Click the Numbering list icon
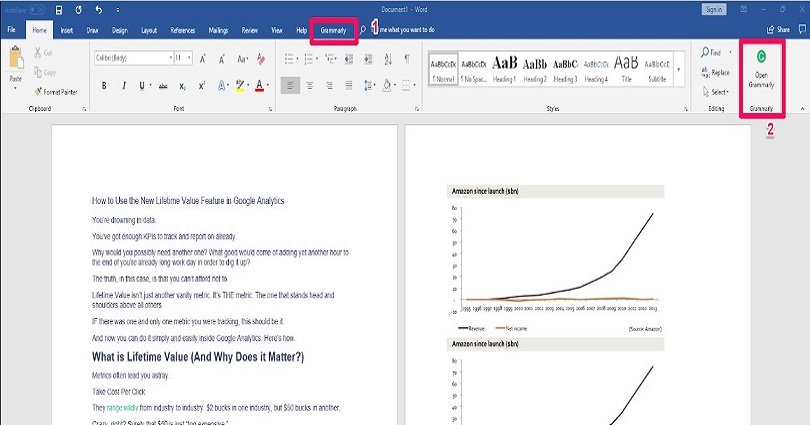 click(308, 59)
